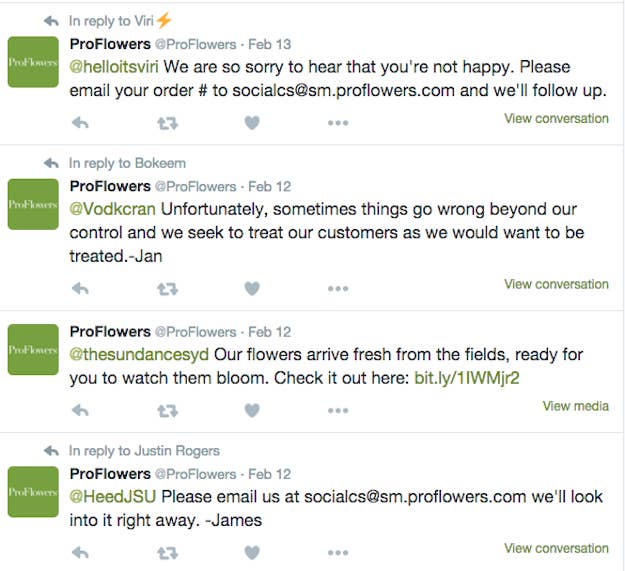Image resolution: width=625 pixels, height=571 pixels.
Task: Like the @thesundancesyd tweet
Action: [x=252, y=410]
